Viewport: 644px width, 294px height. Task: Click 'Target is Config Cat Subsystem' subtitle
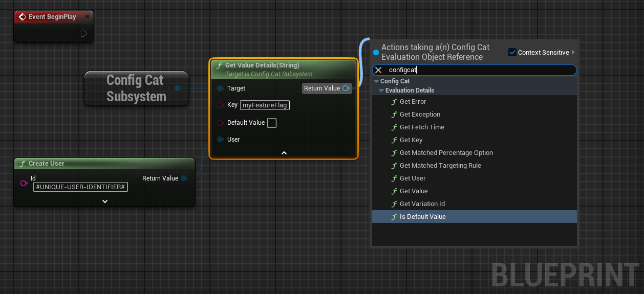pyautogui.click(x=269, y=74)
